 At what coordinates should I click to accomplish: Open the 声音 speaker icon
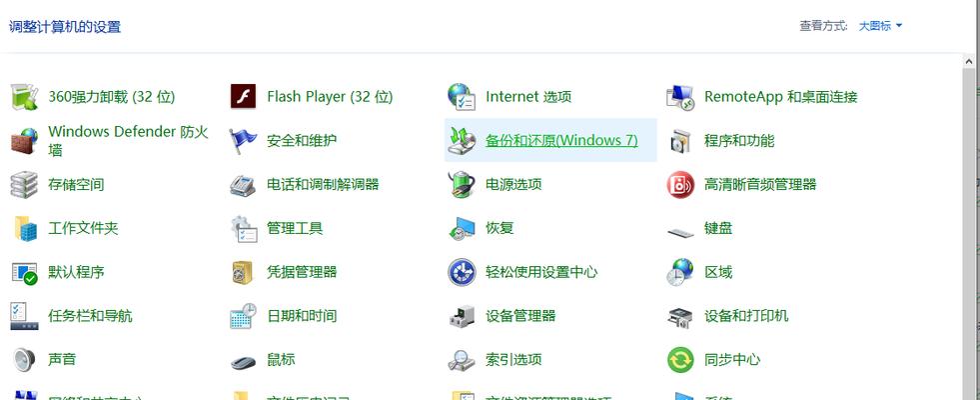25,359
